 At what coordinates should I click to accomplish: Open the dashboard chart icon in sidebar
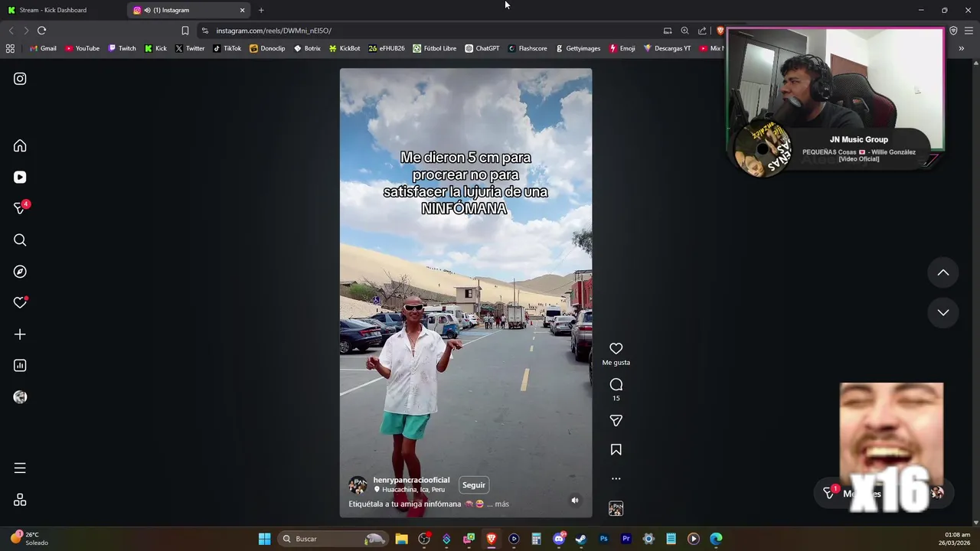click(x=20, y=366)
